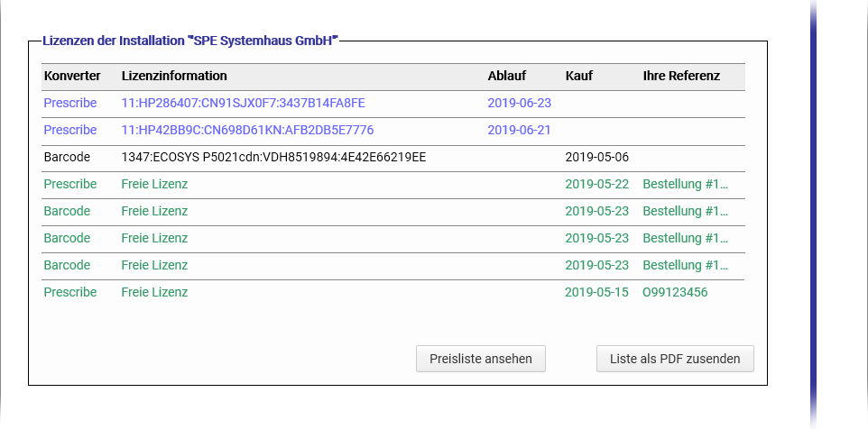
Task: Select the Ablauf column header
Action: (x=506, y=76)
